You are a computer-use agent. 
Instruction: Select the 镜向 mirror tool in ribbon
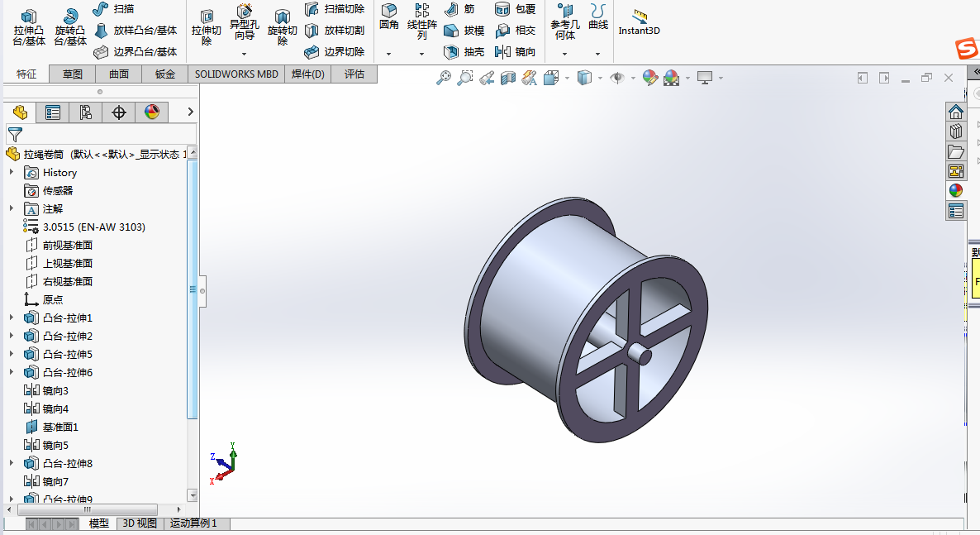click(515, 52)
